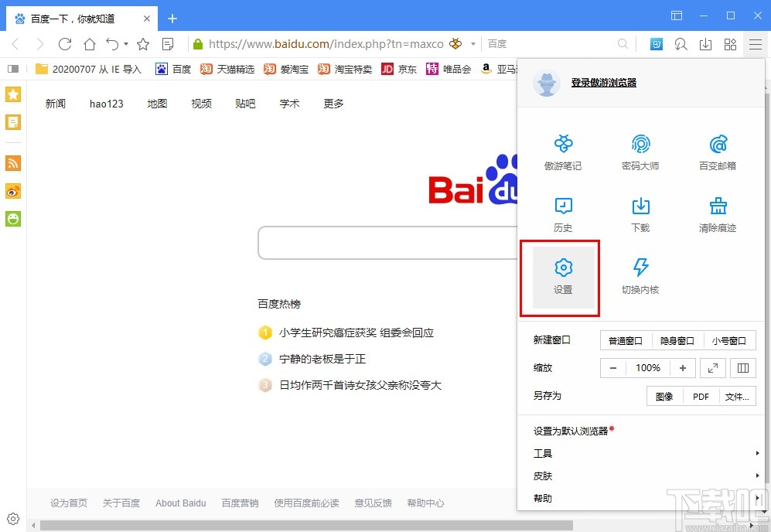The height and width of the screenshot is (532, 771).
Task: Open 傲游笔记 (Maxthon Notes) from menu
Action: click(563, 151)
